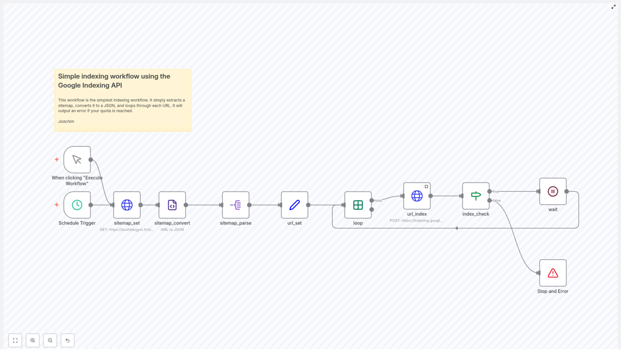Click the loop batch grid icon
Screen dimensions: 621x364
pos(357,205)
